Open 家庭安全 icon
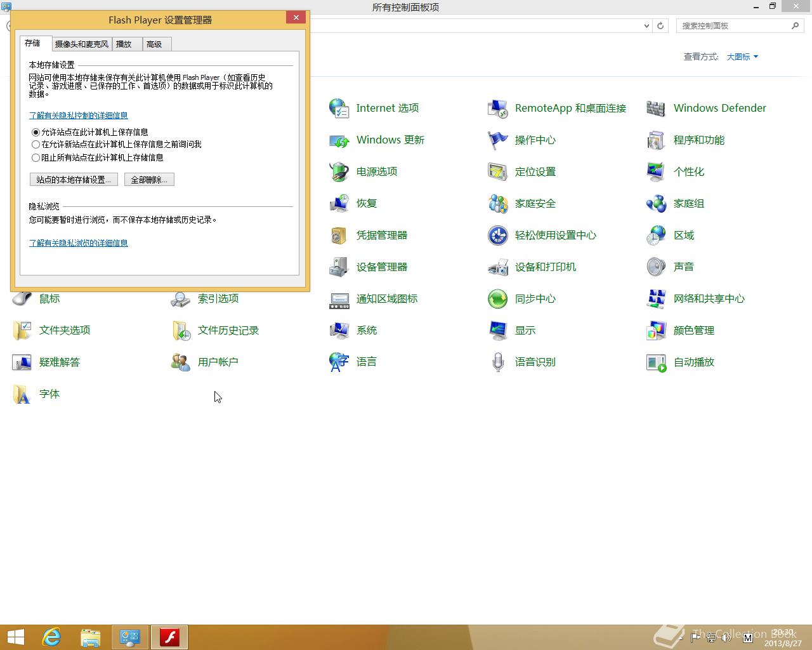 (498, 203)
